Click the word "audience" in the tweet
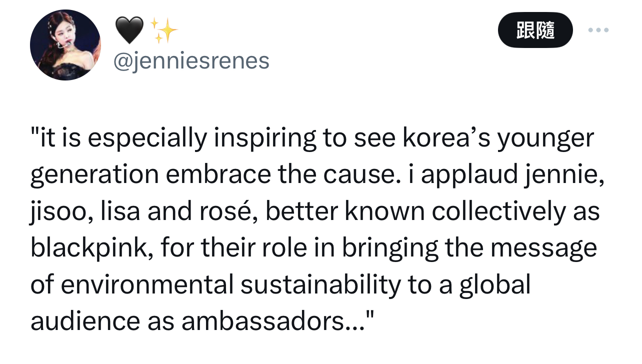This screenshot has height=364, width=642. (x=85, y=321)
